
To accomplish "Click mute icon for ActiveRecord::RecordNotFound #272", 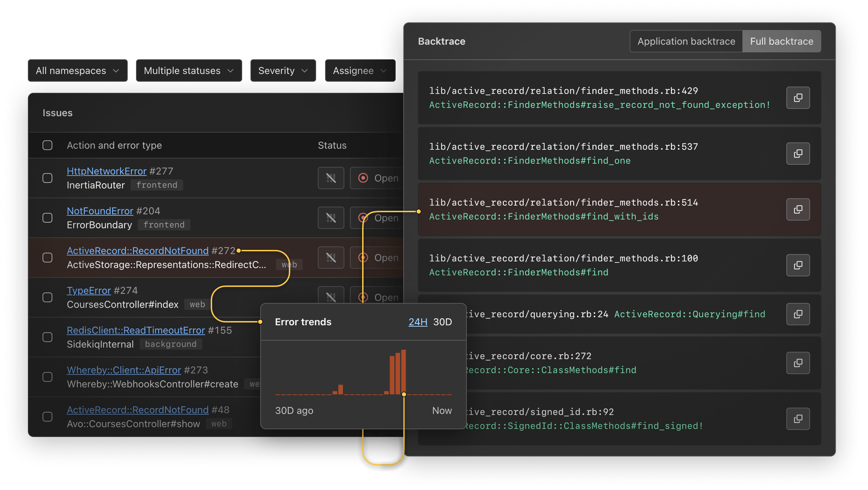I will coord(331,258).
